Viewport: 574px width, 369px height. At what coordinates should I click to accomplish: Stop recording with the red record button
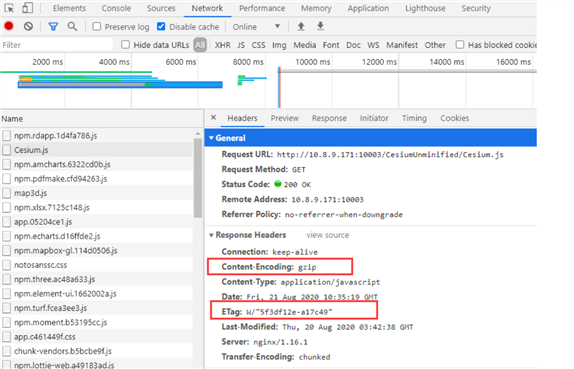9,26
